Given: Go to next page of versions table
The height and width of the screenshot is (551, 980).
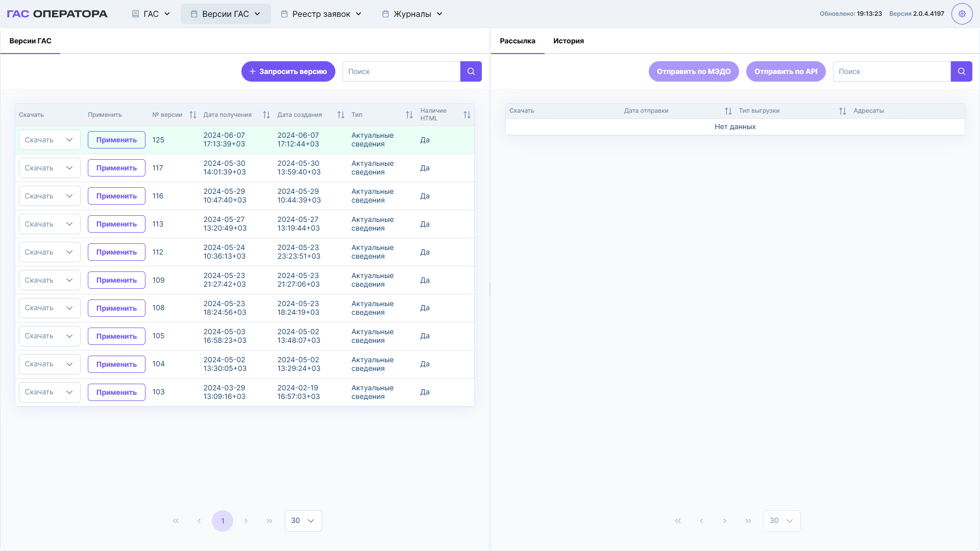Looking at the screenshot, I should coord(246,521).
